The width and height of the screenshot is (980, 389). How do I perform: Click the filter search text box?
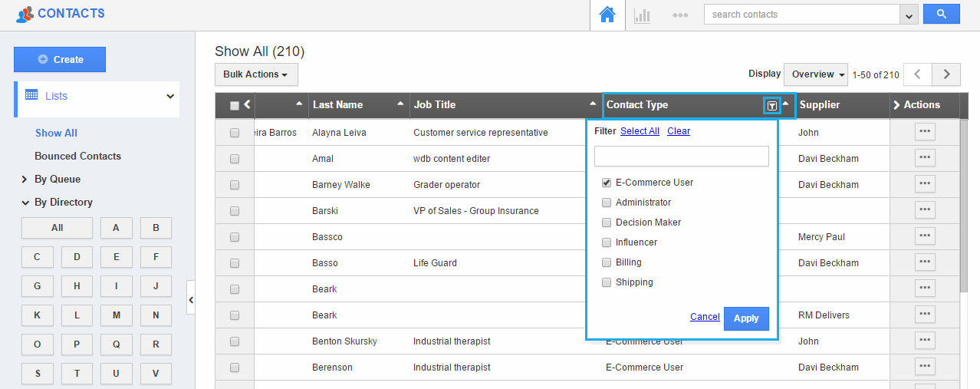pyautogui.click(x=681, y=157)
